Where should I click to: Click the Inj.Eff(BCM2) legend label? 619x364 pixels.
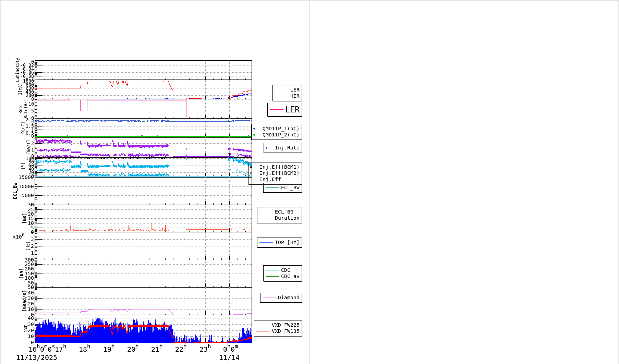tap(279, 173)
